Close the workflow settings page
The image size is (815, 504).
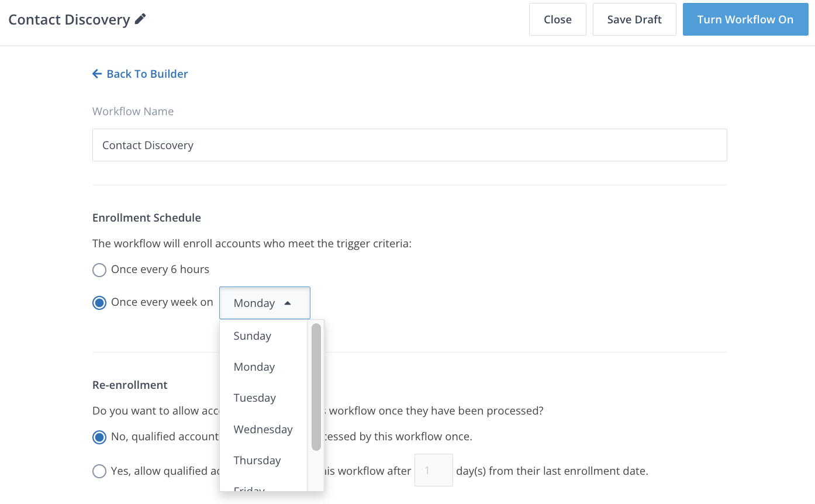557,19
